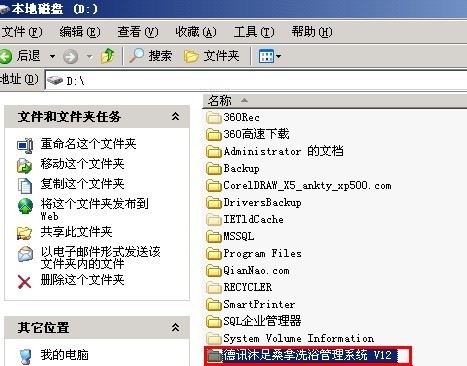Click the e-mail envelope task icon
Image resolution: width=467 pixels, height=366 pixels.
tap(25, 254)
